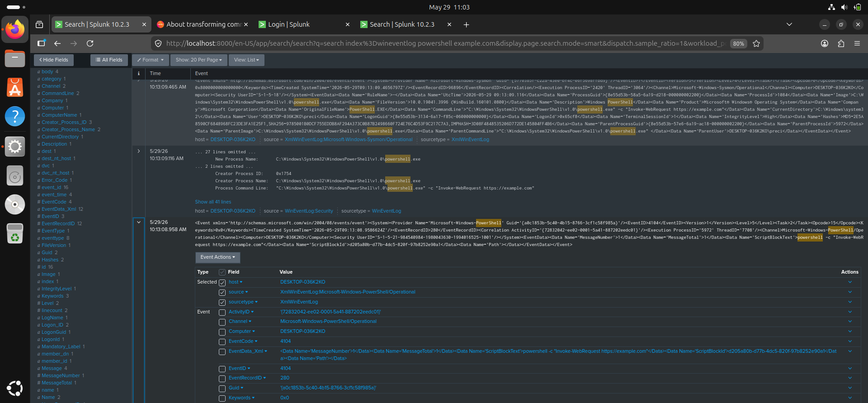Image resolution: width=868 pixels, height=403 pixels.
Task: Toggle the browser sidebar icon
Action: [x=41, y=43]
